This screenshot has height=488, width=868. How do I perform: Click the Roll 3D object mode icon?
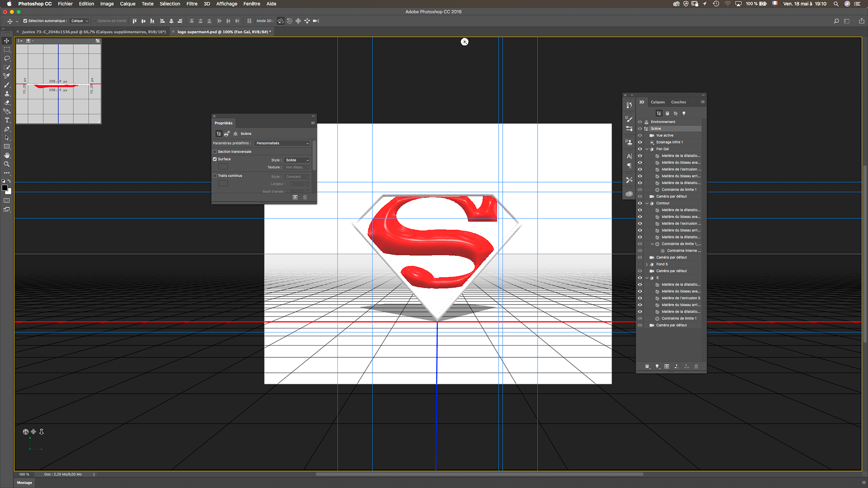tap(289, 21)
